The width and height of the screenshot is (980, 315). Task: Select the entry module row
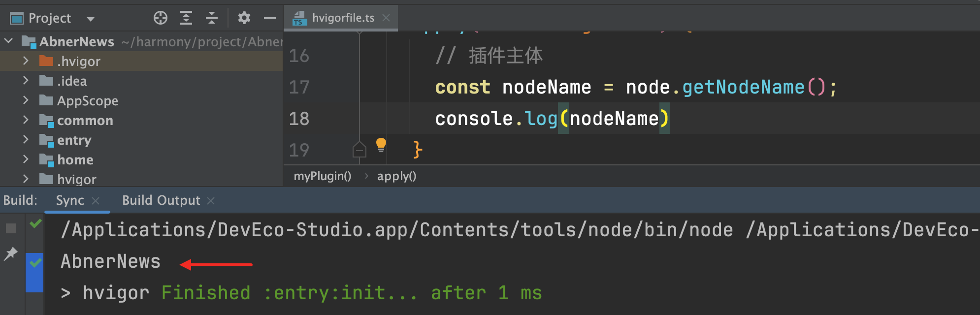point(141,140)
